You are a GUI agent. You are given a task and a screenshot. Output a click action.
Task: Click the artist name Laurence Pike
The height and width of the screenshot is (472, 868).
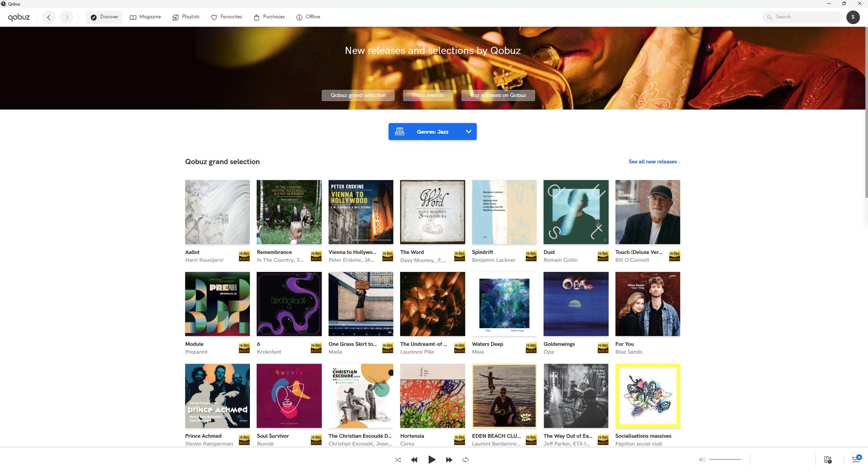pos(417,352)
